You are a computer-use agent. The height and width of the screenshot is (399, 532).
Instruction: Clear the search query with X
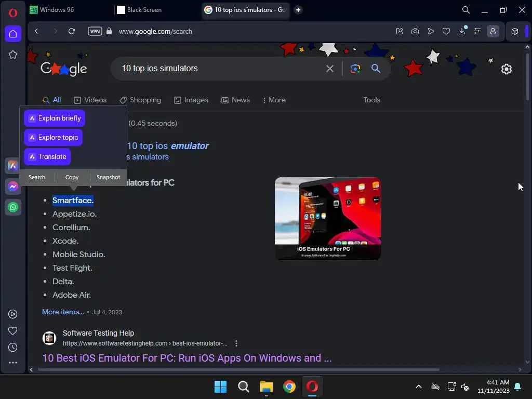coord(329,69)
